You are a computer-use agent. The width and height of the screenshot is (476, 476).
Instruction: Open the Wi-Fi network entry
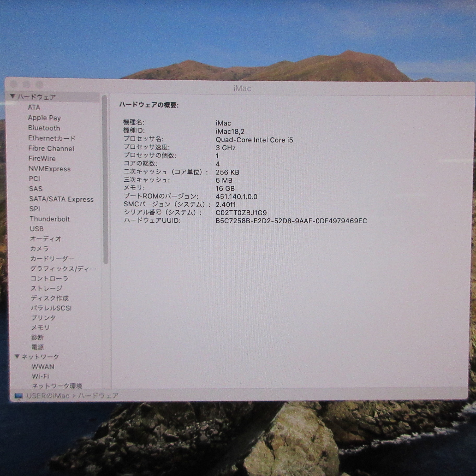click(40, 376)
